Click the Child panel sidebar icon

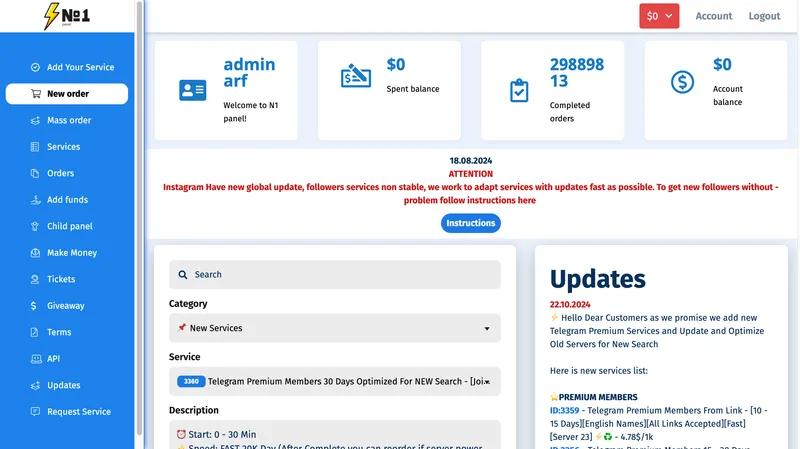[x=36, y=227]
